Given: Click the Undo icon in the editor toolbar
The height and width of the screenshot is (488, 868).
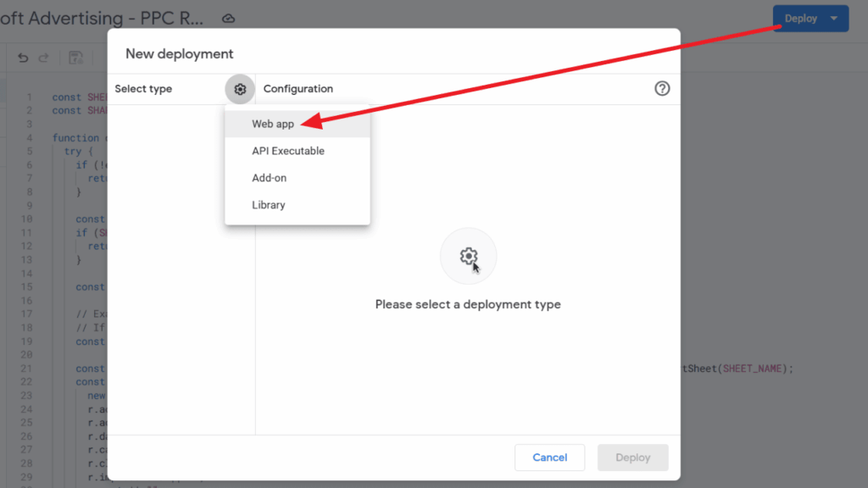Looking at the screenshot, I should 22,57.
